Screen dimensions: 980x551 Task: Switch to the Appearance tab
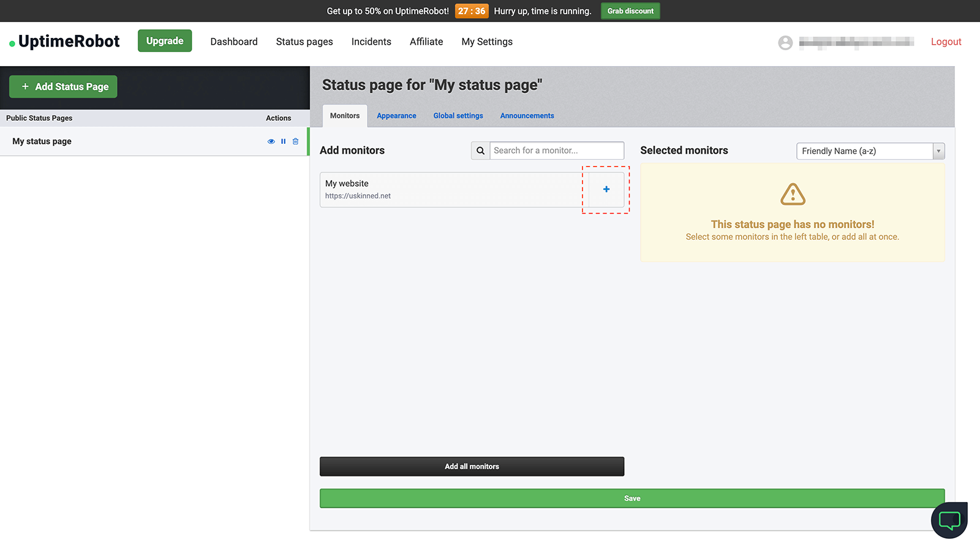[396, 115]
